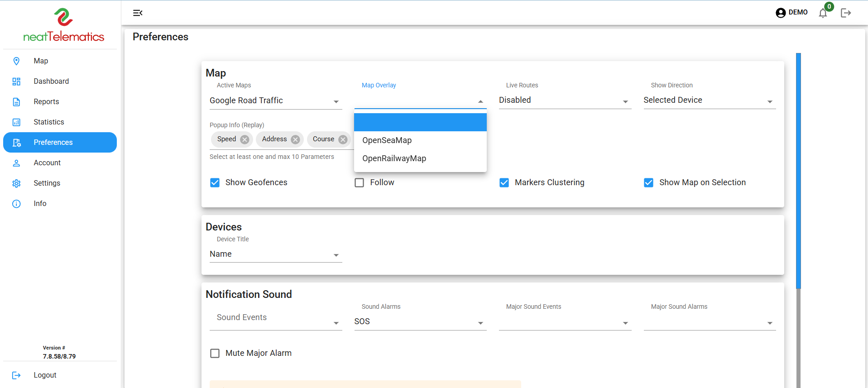868x388 pixels.
Task: Remove the Address chip from Popup Info
Action: pos(295,139)
